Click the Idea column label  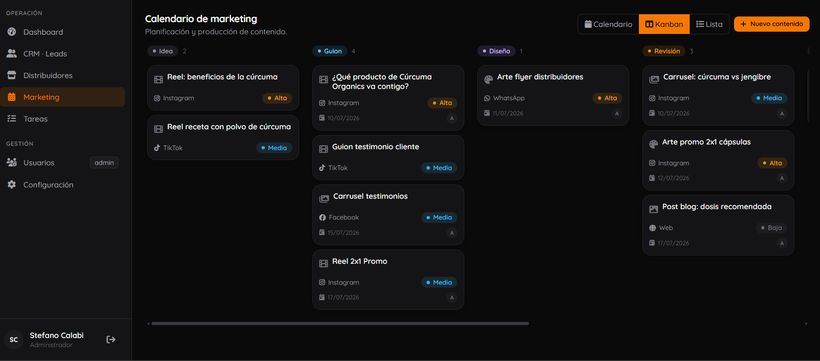pyautogui.click(x=163, y=51)
